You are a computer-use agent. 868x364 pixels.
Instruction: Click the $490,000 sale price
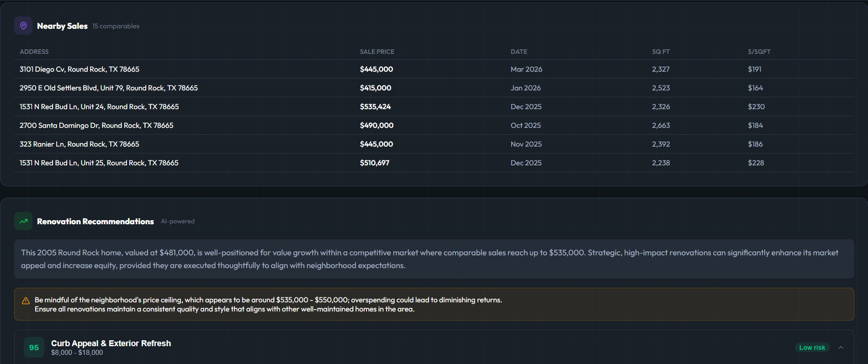[376, 125]
